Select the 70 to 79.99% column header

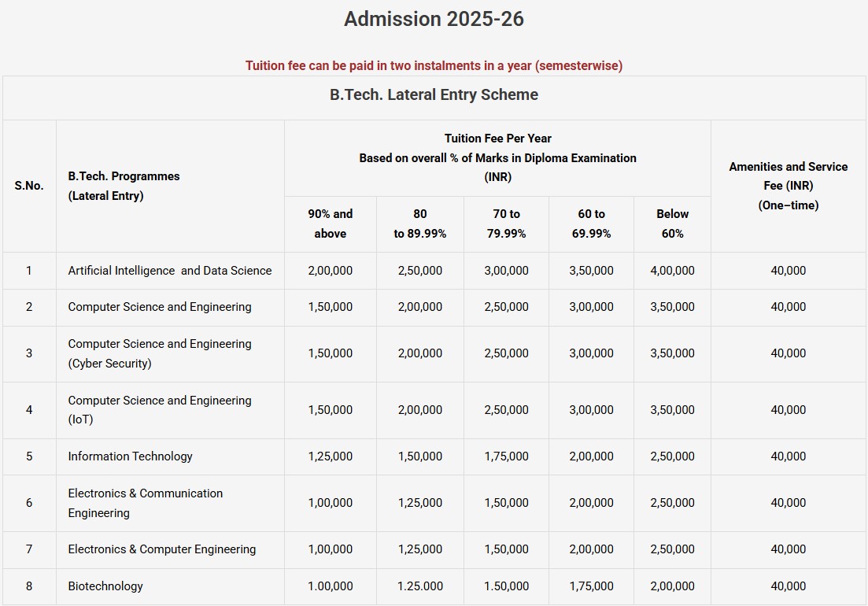click(506, 224)
